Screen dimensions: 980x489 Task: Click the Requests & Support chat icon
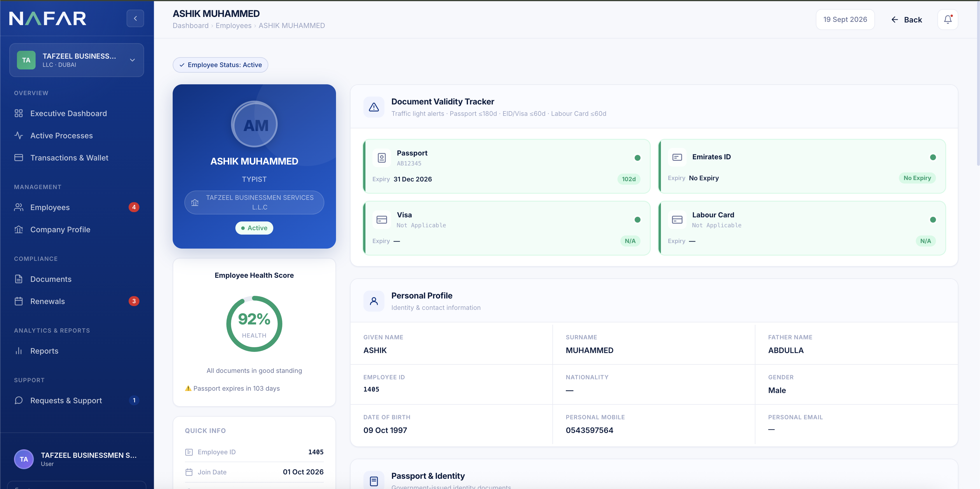click(19, 400)
